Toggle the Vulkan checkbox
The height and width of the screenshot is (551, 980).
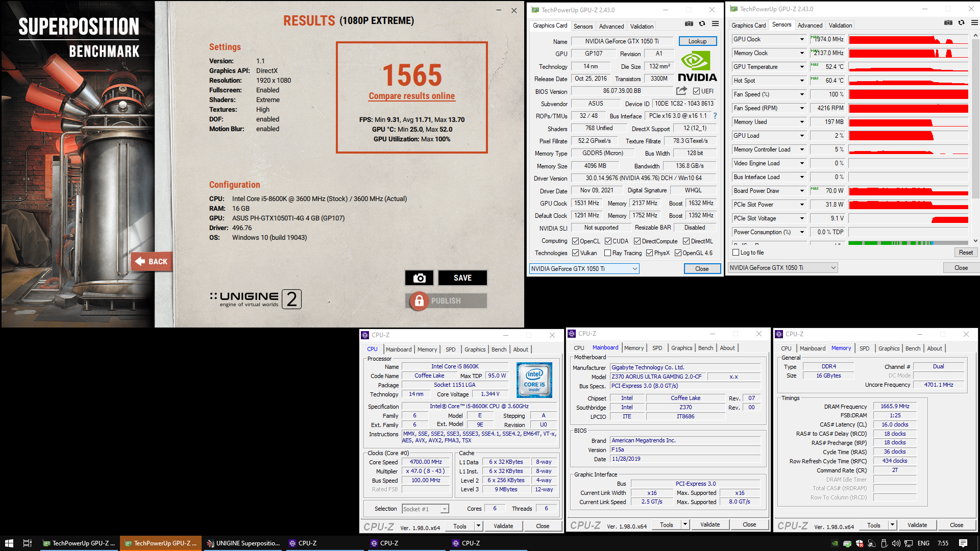point(575,253)
